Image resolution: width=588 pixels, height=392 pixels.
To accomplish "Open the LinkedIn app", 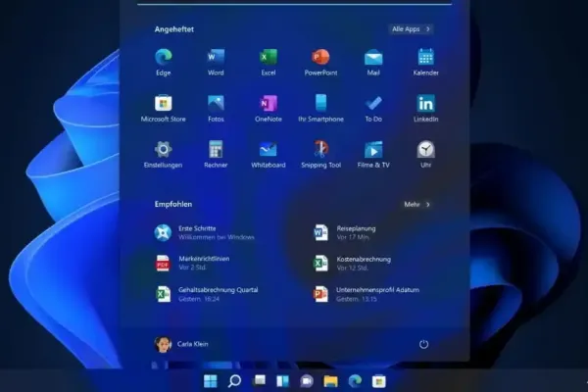I will coord(425,109).
